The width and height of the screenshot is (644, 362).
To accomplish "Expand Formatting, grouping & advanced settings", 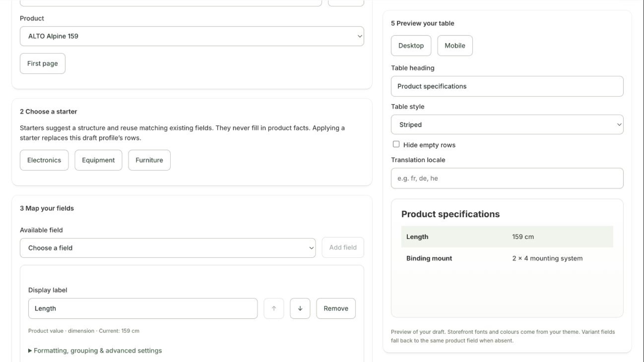I will (x=95, y=351).
